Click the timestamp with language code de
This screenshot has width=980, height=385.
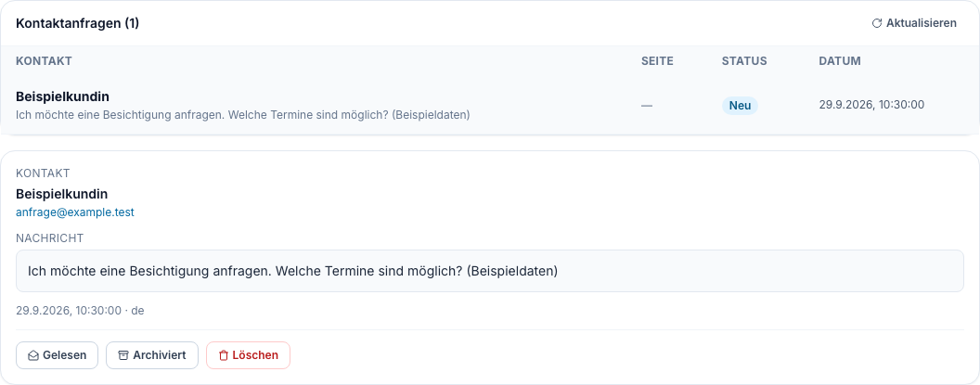coord(80,310)
